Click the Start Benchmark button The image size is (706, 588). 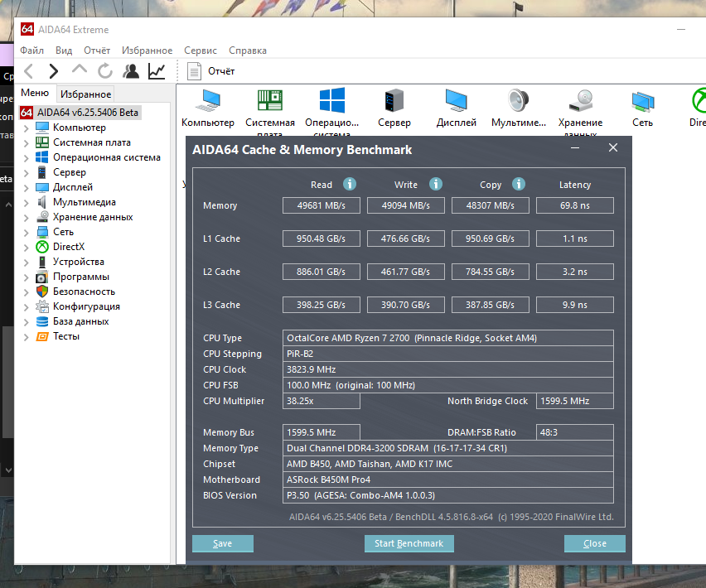409,543
